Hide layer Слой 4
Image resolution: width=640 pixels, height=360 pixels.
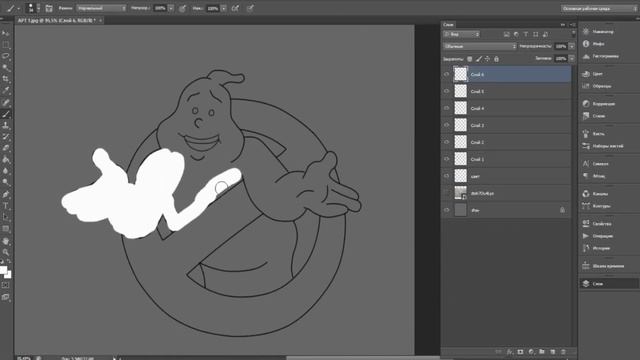(x=447, y=108)
